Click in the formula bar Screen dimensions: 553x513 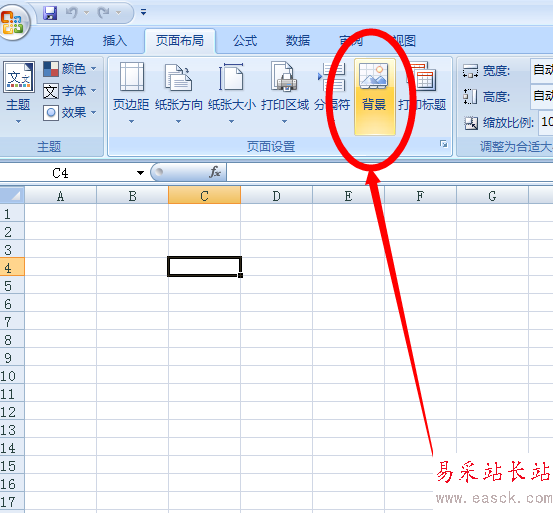(x=390, y=173)
